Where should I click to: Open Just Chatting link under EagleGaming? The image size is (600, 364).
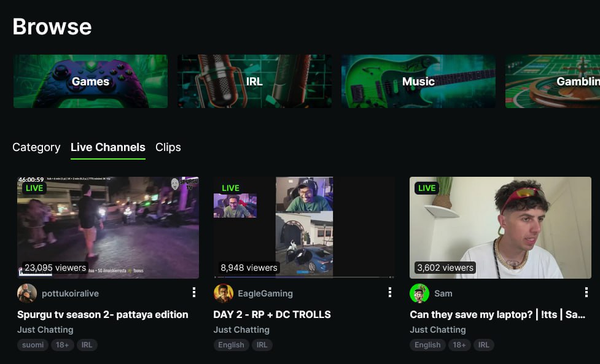click(241, 330)
